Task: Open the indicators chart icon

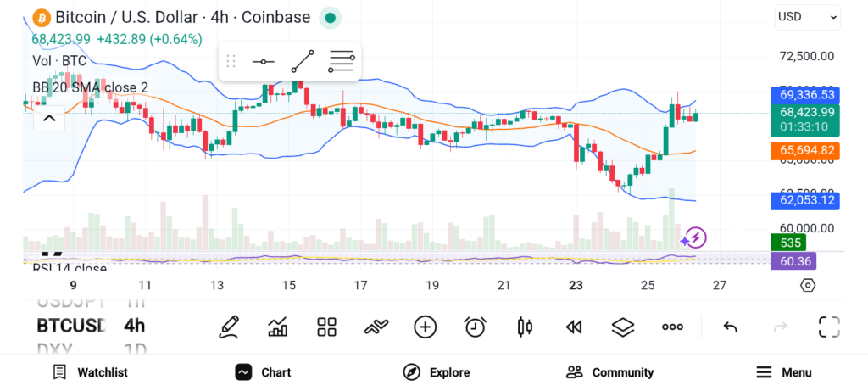Action: pyautogui.click(x=277, y=327)
